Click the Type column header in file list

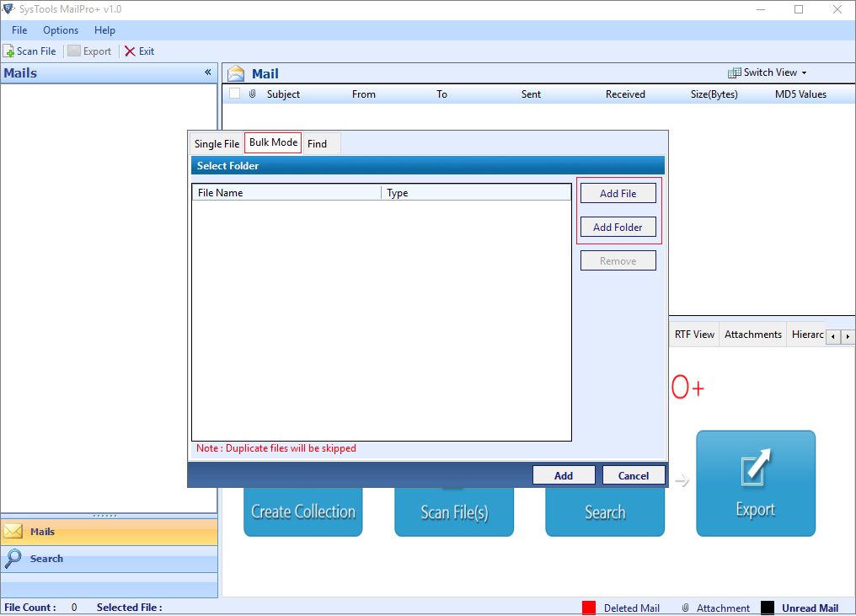point(476,193)
